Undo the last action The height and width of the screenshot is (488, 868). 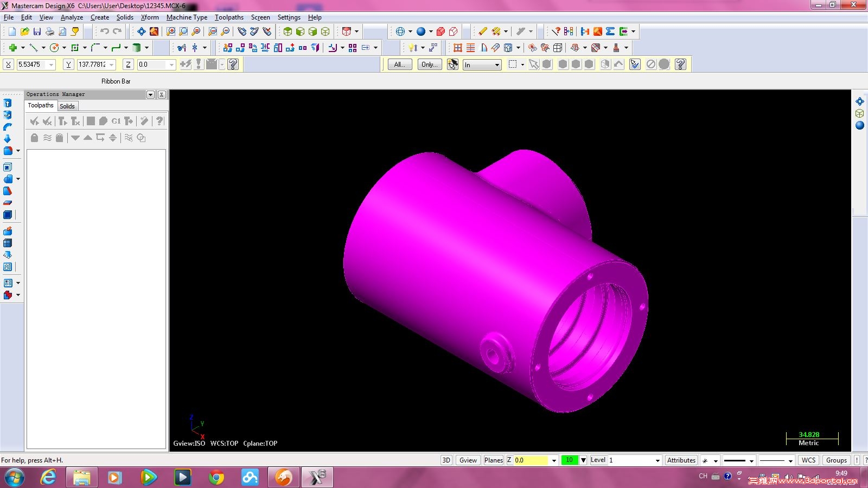104,31
